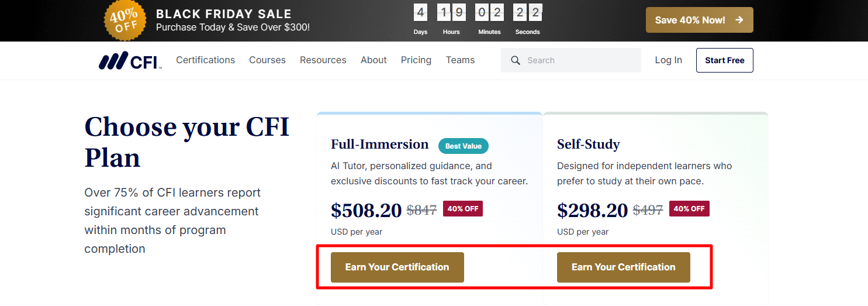This screenshot has height=306, width=868.
Task: Click the magnifying glass search icon
Action: point(516,60)
